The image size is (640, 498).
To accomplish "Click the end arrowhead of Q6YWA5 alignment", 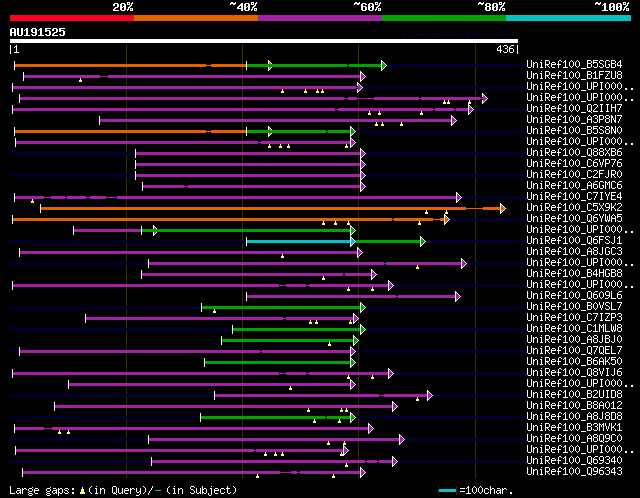I will pos(447,219).
